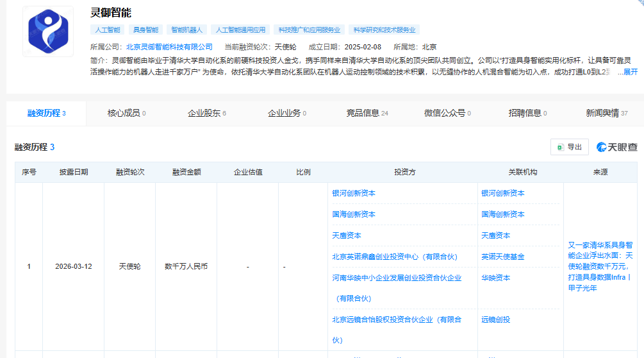644x358 pixels.
Task: Open the 微信公众号 tab
Action: [447, 113]
